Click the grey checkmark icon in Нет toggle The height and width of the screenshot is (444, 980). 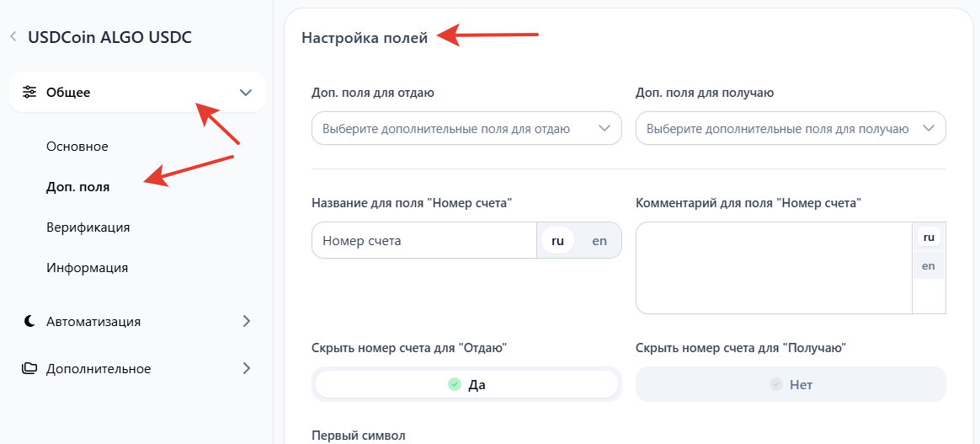(775, 384)
